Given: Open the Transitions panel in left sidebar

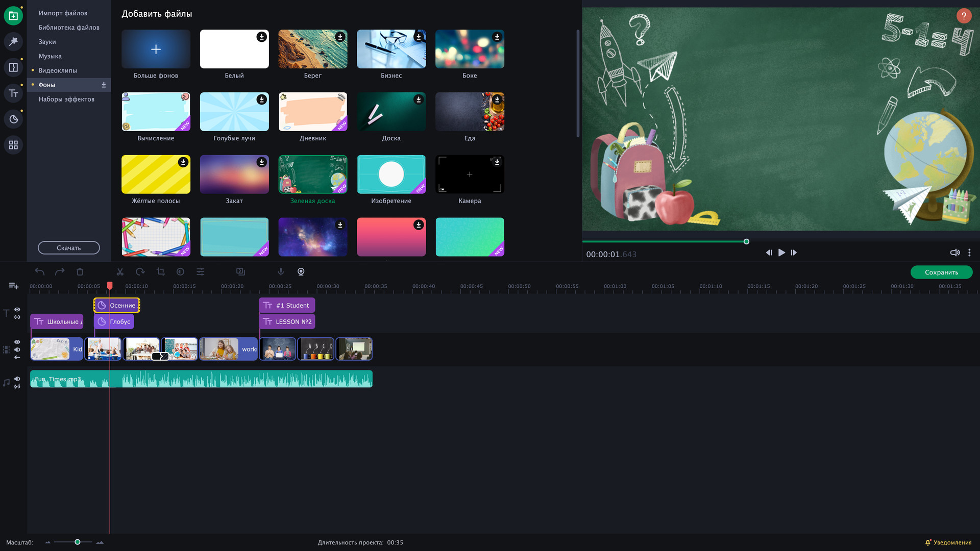Looking at the screenshot, I should tap(13, 67).
